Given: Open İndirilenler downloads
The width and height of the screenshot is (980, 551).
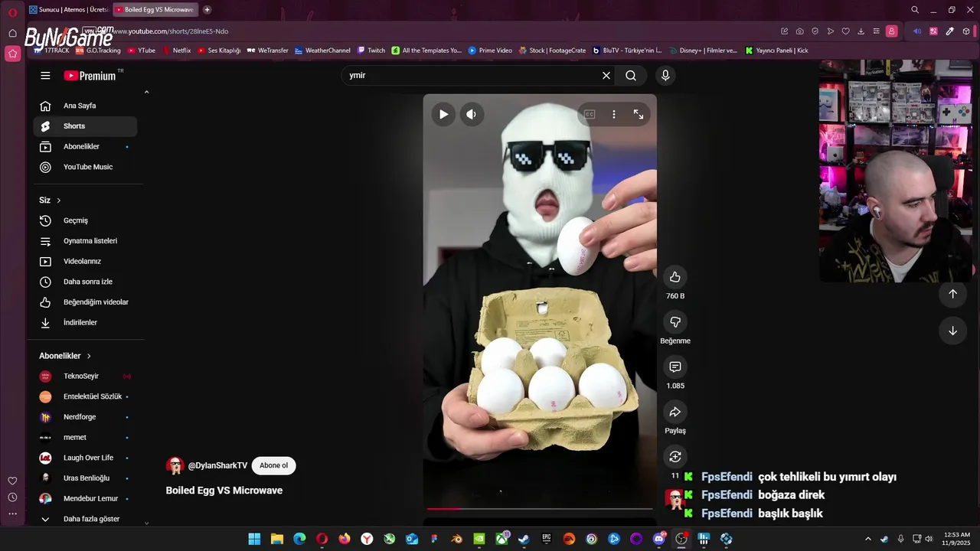Looking at the screenshot, I should click(85, 323).
